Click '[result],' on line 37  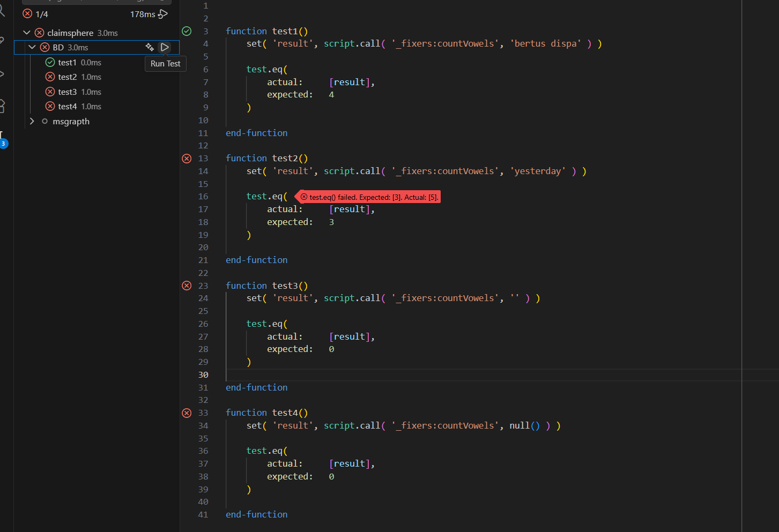[352, 464]
